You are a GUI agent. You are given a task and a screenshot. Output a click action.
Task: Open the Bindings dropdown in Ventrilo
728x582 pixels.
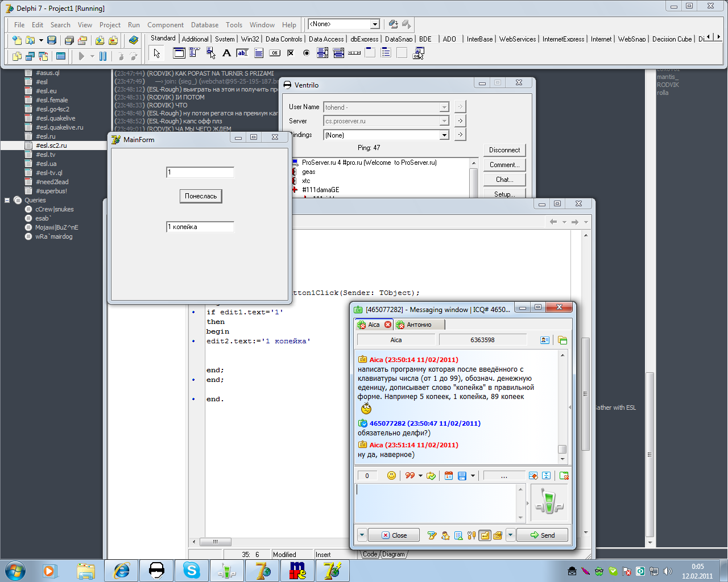click(x=444, y=135)
